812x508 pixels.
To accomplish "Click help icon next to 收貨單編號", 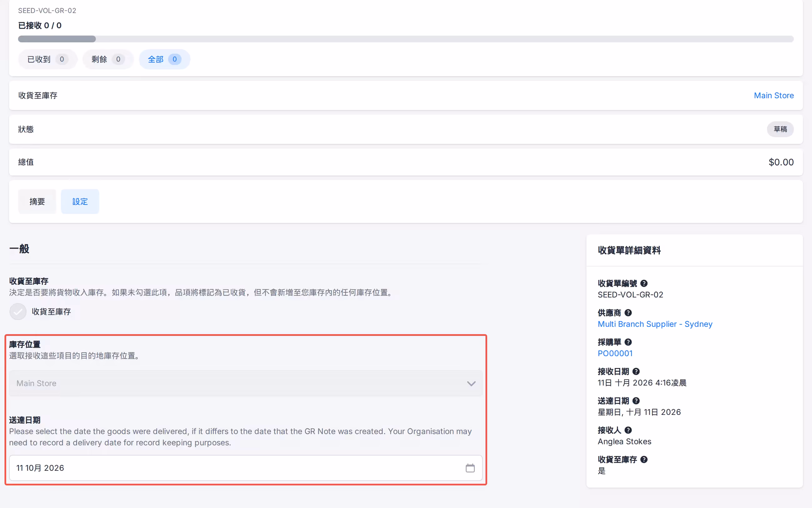I will tap(644, 283).
